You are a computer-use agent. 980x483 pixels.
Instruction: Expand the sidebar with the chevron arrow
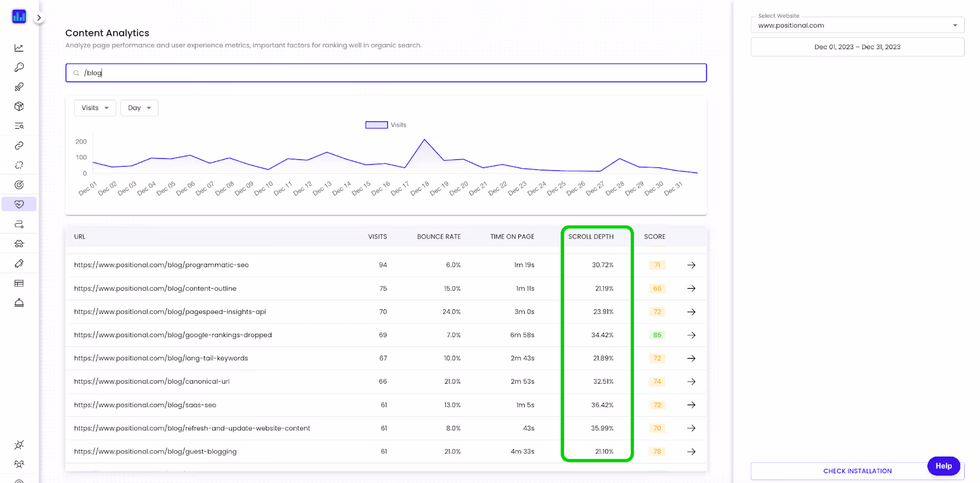39,18
